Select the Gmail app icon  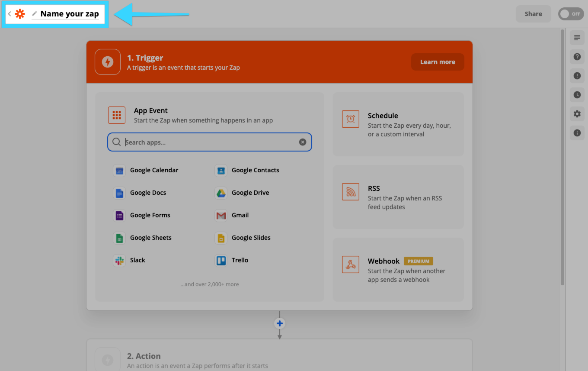point(221,216)
